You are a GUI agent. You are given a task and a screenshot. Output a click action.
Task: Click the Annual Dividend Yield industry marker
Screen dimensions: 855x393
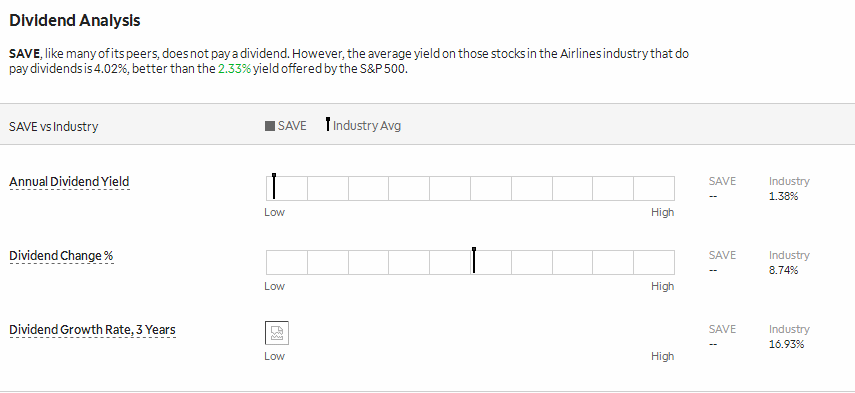[274, 186]
